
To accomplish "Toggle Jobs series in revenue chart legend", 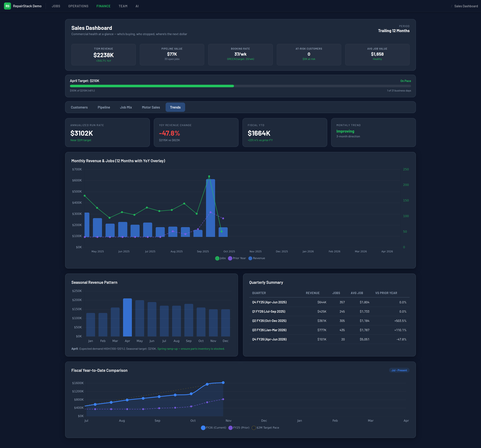I will (217, 258).
